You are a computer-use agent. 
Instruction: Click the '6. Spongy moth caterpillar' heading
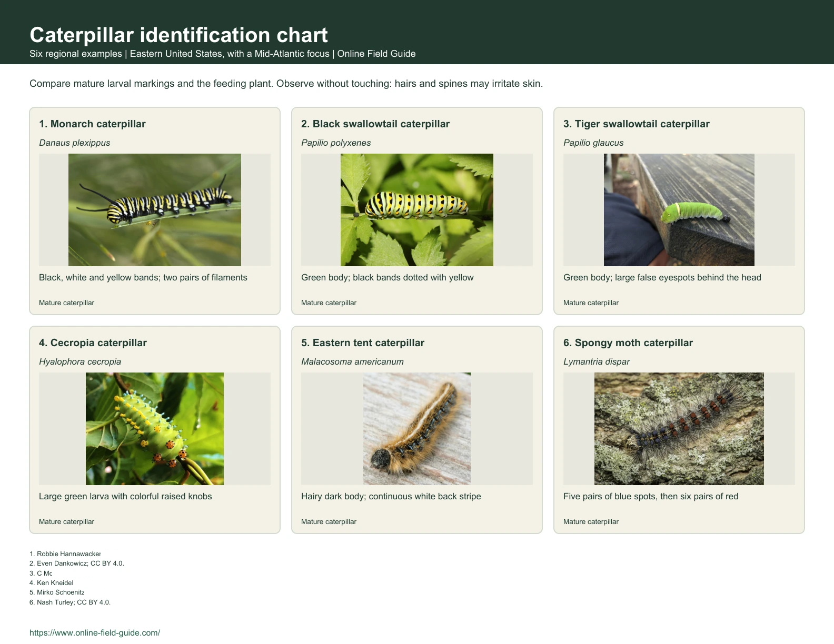point(628,343)
